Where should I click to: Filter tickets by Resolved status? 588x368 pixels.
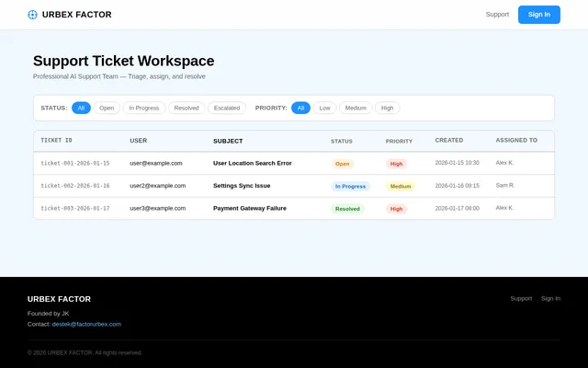[x=187, y=108]
